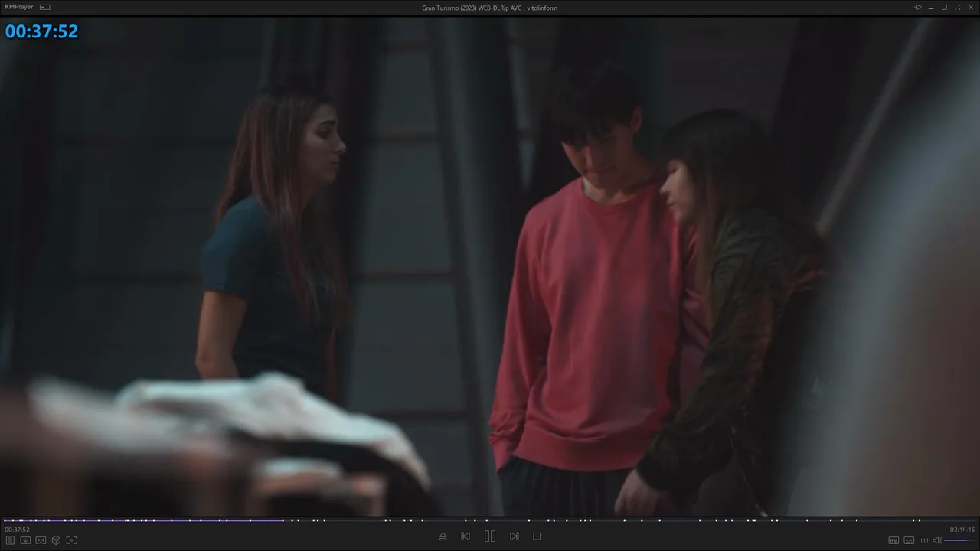Skip to the next track
Viewport: 980px width, 551px height.
tap(514, 536)
